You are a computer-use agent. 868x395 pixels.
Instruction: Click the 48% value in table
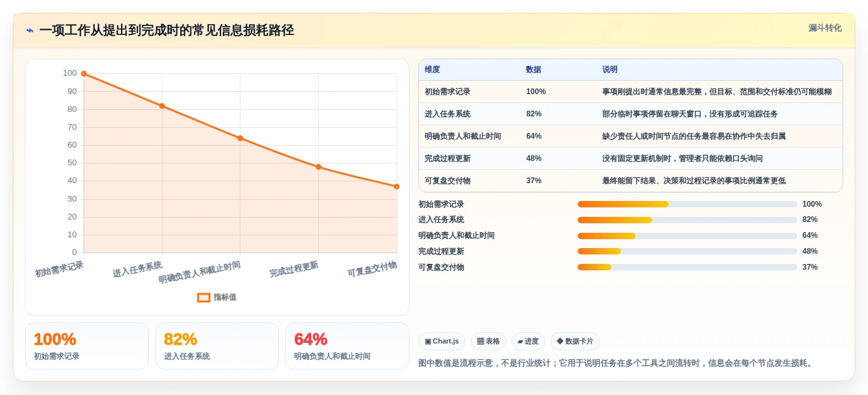534,158
